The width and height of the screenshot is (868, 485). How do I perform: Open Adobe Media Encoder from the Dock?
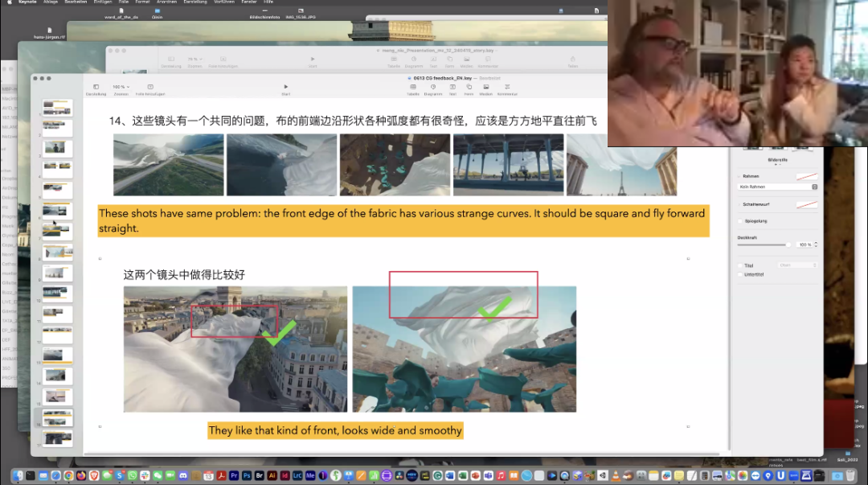(310, 475)
